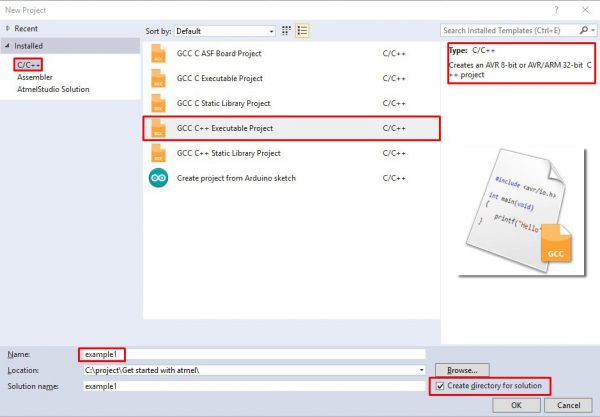Click the search magnifier icon
Image resolution: width=600 pixels, height=417 pixels.
coord(584,30)
